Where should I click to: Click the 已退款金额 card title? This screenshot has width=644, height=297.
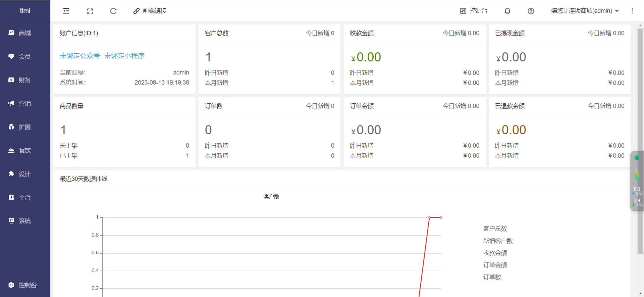tap(510, 106)
